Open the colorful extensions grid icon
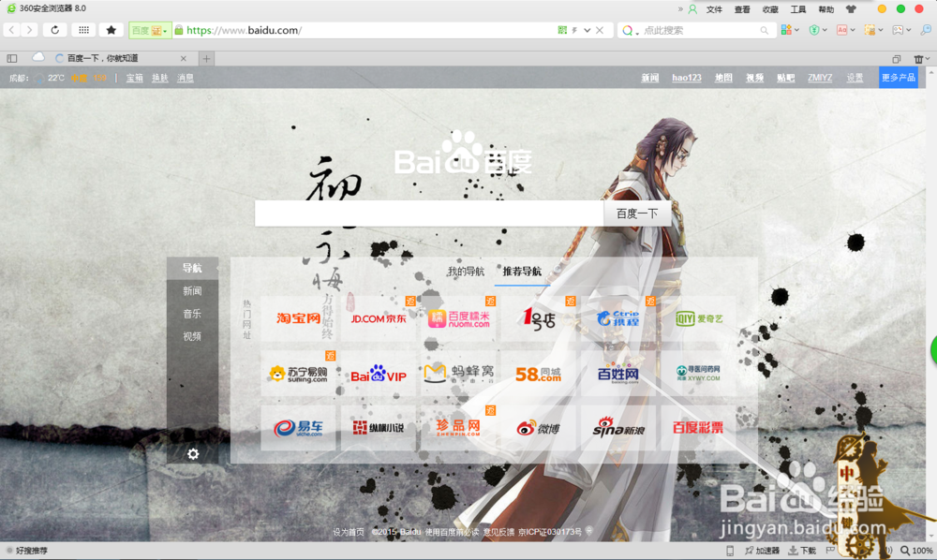 tap(786, 30)
